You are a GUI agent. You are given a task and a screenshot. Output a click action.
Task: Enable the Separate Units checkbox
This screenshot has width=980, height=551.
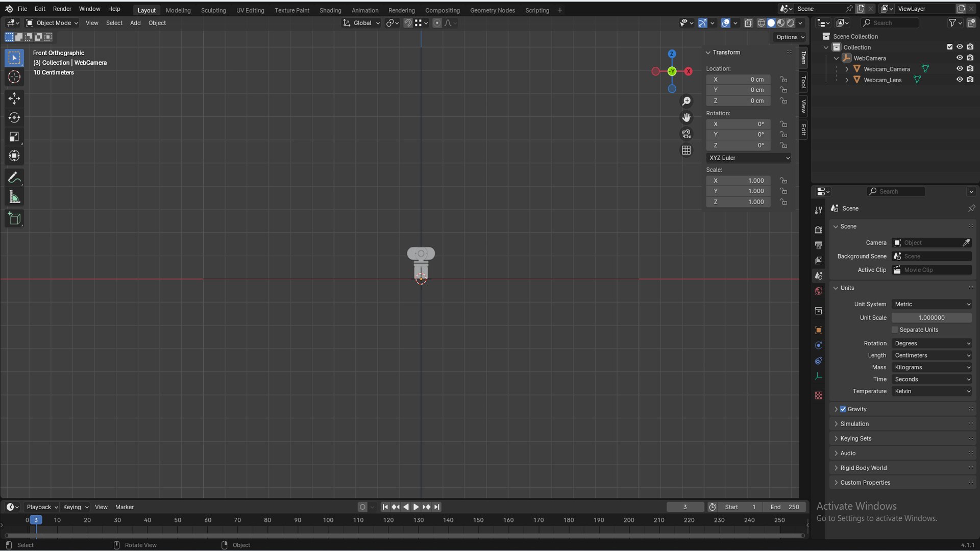pos(895,330)
